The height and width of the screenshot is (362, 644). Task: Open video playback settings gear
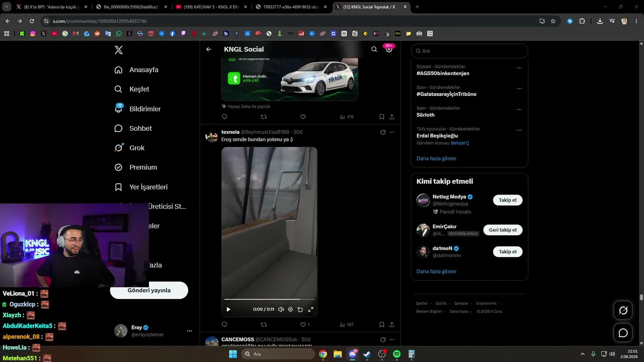(290, 309)
